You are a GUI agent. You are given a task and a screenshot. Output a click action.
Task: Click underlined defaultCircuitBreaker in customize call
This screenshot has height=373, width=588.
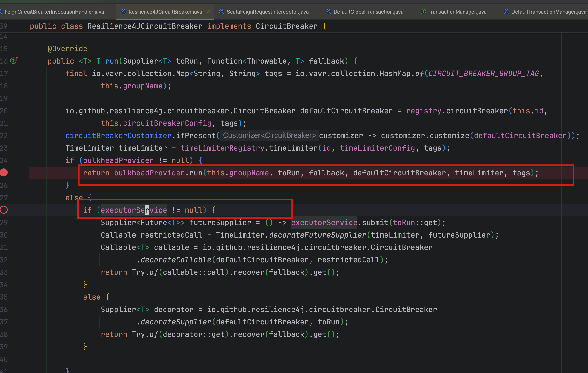pos(520,136)
